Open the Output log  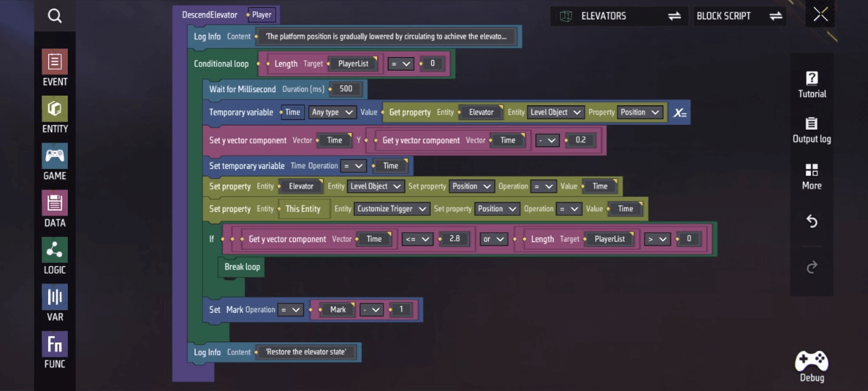812,130
